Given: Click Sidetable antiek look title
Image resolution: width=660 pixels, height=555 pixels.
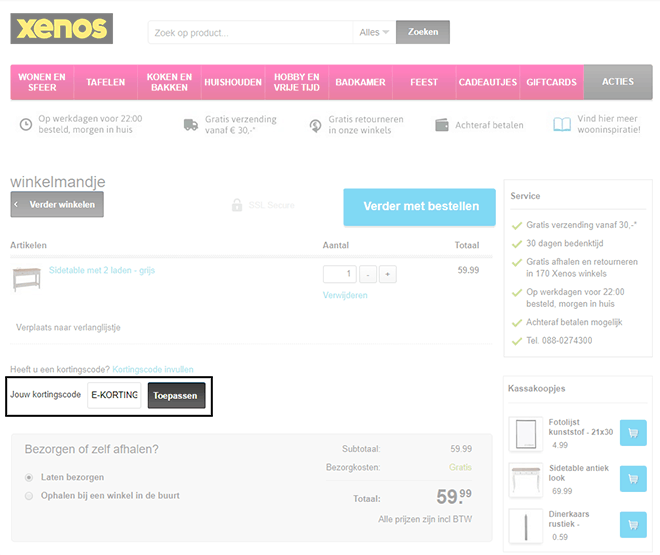Looking at the screenshot, I should pyautogui.click(x=579, y=473).
